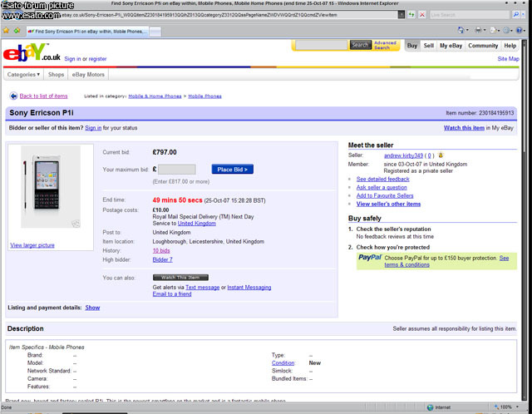The width and height of the screenshot is (532, 414).
Task: Click the Add to Favorites icon
Action: pos(17,31)
